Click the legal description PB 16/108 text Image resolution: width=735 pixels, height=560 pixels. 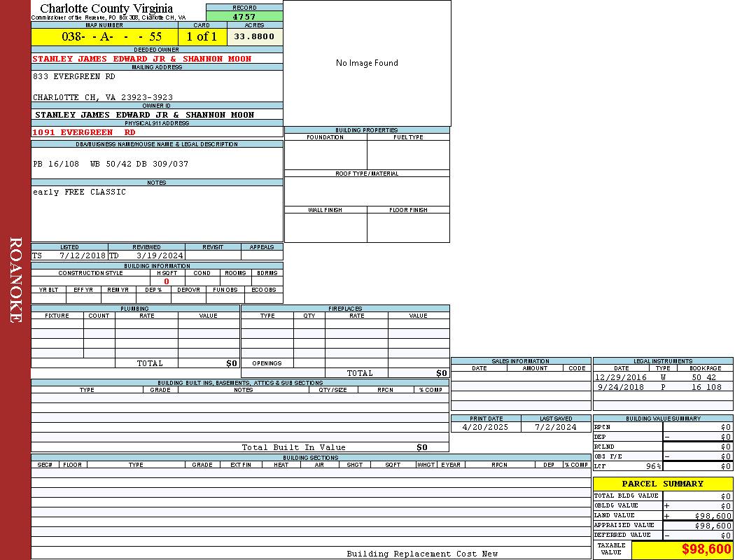tap(111, 164)
